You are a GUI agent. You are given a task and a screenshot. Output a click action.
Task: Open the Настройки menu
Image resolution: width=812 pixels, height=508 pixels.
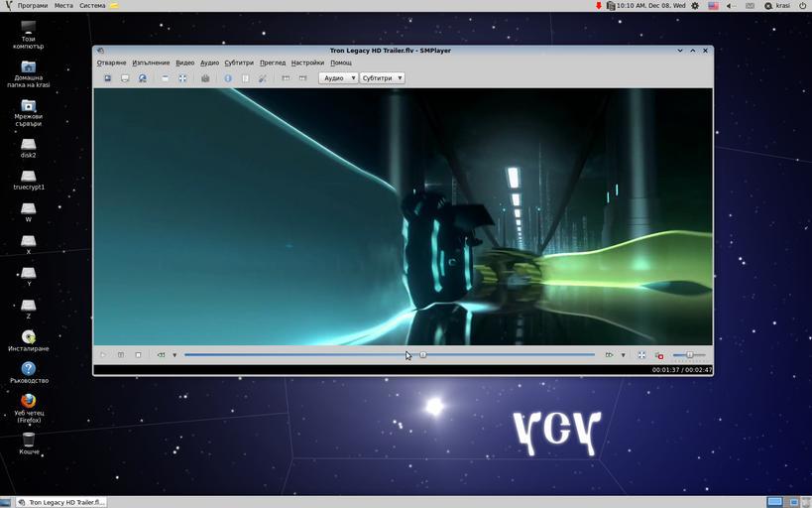point(307,63)
